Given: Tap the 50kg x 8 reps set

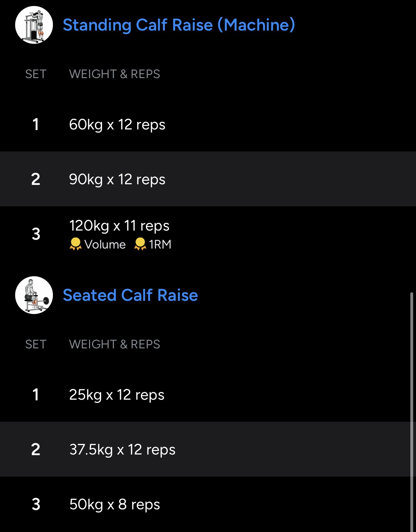Looking at the screenshot, I should click(x=114, y=504).
